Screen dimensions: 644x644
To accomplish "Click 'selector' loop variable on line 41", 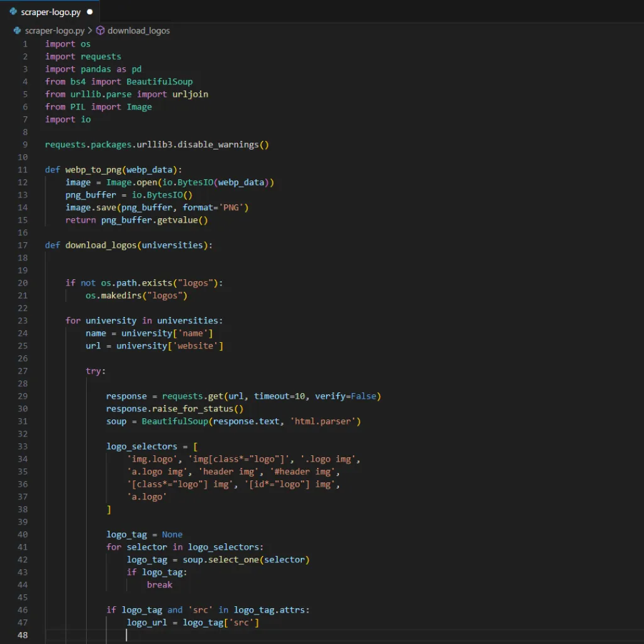I will pos(147,547).
